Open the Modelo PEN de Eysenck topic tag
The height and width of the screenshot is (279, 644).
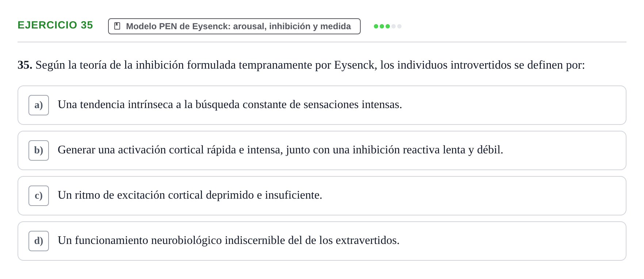pyautogui.click(x=234, y=26)
